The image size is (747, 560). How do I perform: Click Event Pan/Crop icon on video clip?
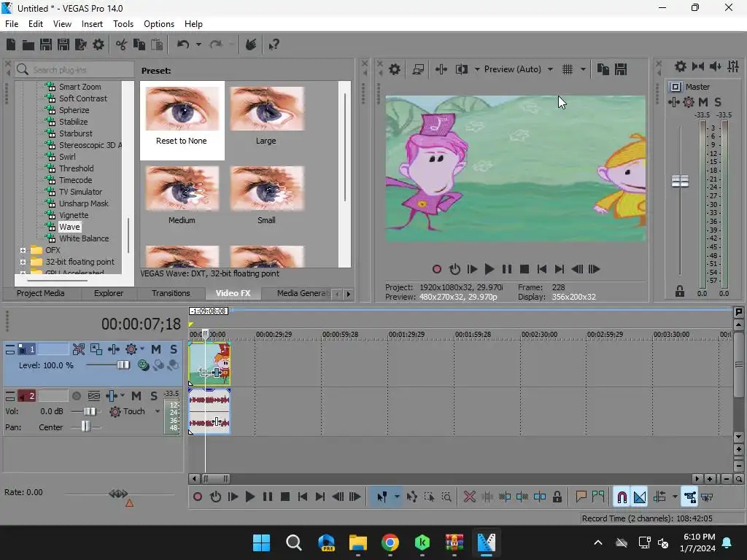pyautogui.click(x=204, y=373)
